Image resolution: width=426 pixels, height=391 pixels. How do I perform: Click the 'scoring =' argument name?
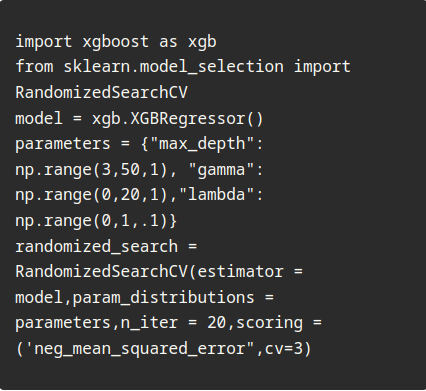279,323
